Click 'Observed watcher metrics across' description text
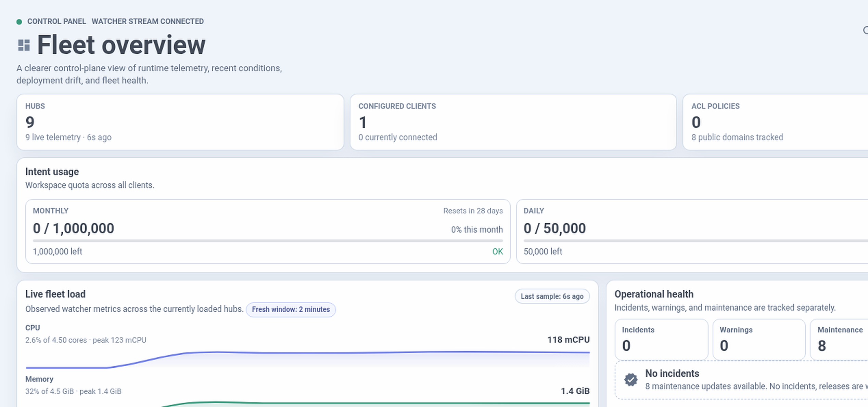Image resolution: width=868 pixels, height=407 pixels. tap(134, 309)
